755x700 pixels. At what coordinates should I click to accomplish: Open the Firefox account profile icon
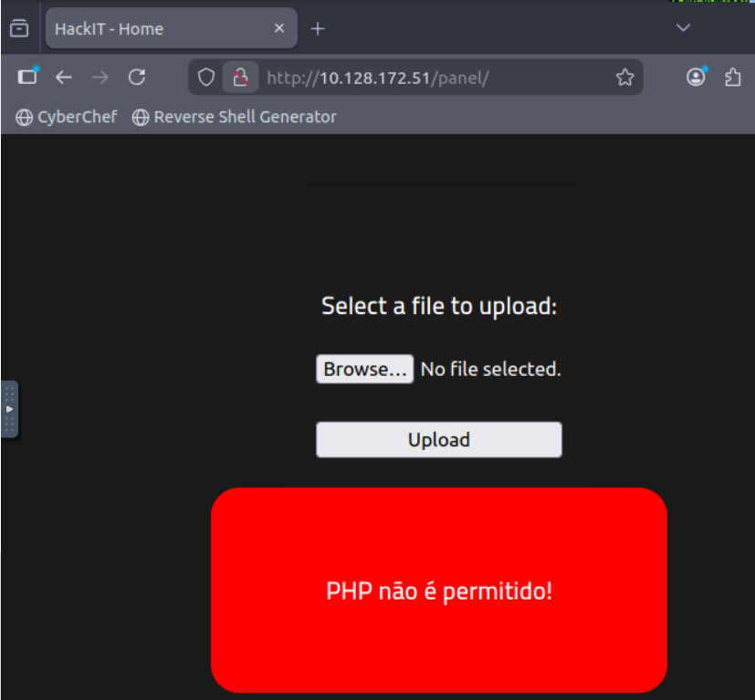(696, 77)
